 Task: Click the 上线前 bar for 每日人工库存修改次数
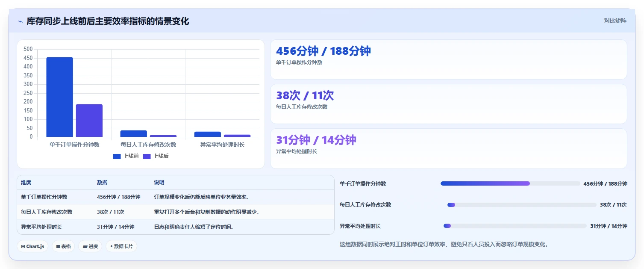pos(133,134)
